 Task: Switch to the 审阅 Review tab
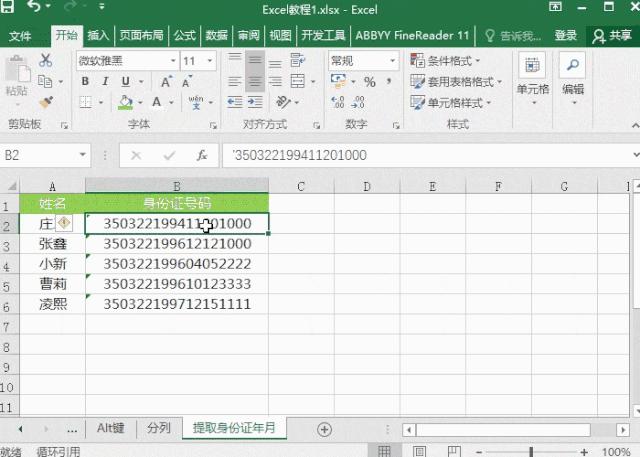click(249, 35)
